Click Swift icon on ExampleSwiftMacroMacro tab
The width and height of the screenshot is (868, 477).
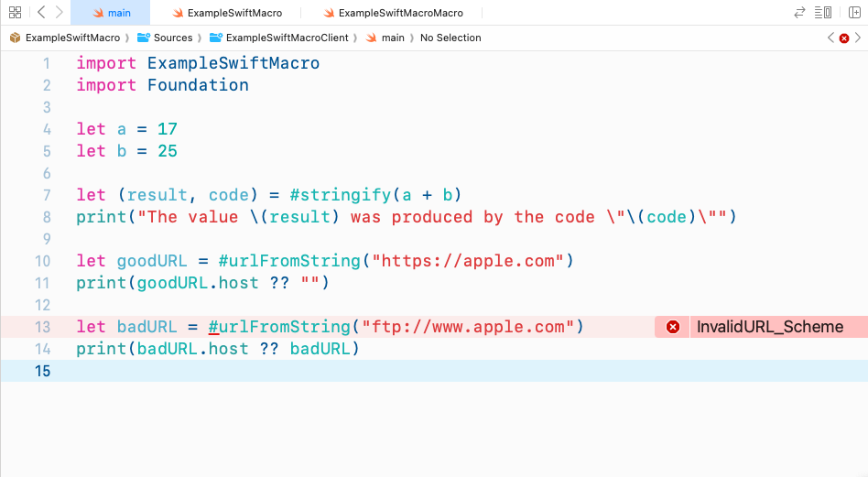(x=329, y=13)
